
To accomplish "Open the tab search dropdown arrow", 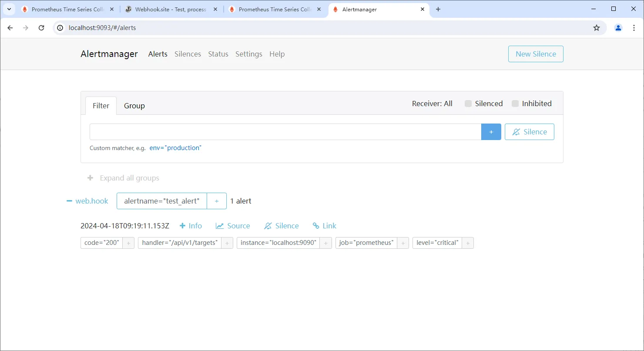I will pyautogui.click(x=9, y=9).
